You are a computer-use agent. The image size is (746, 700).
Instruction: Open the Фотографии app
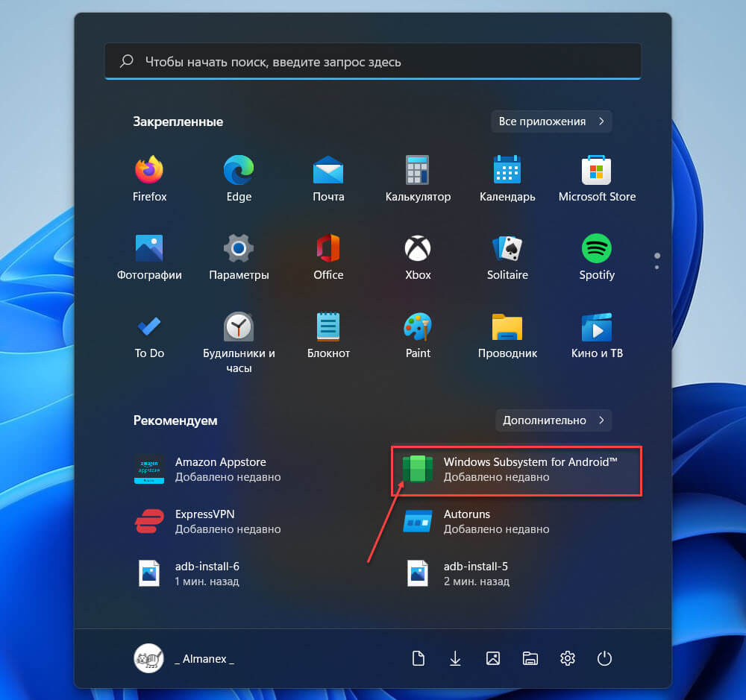point(149,258)
